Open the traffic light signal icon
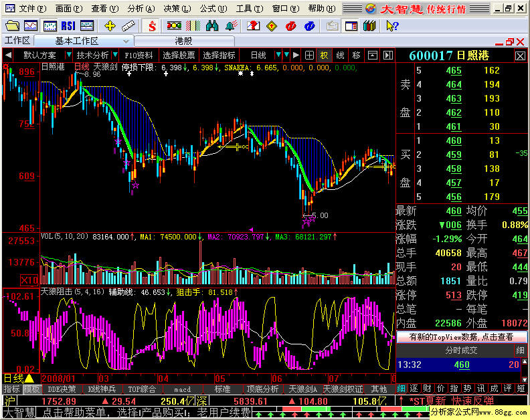Image resolution: width=530 pixels, height=420 pixels. [175, 25]
